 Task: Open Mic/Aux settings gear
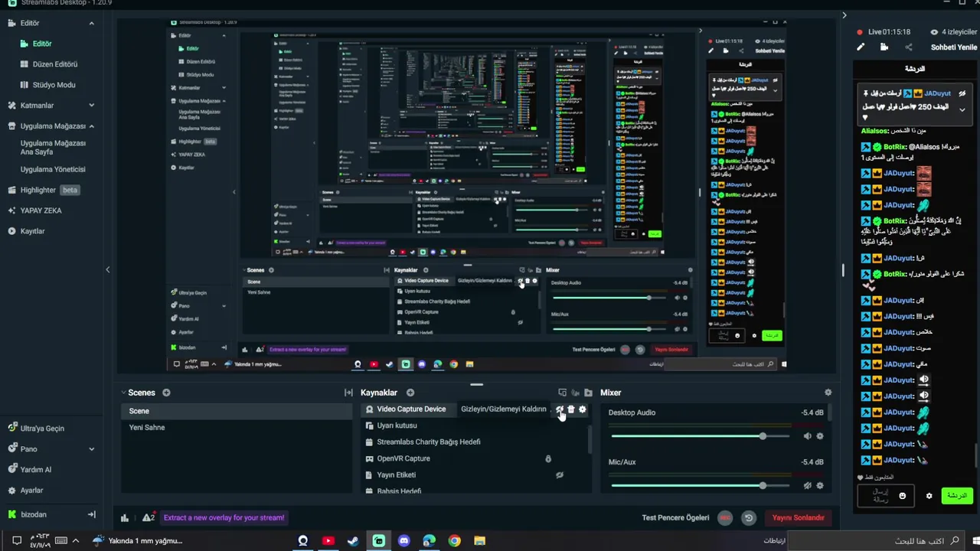point(820,486)
